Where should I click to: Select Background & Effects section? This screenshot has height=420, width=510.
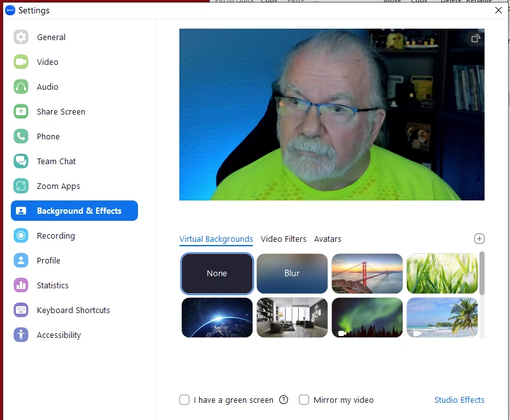pyautogui.click(x=74, y=211)
